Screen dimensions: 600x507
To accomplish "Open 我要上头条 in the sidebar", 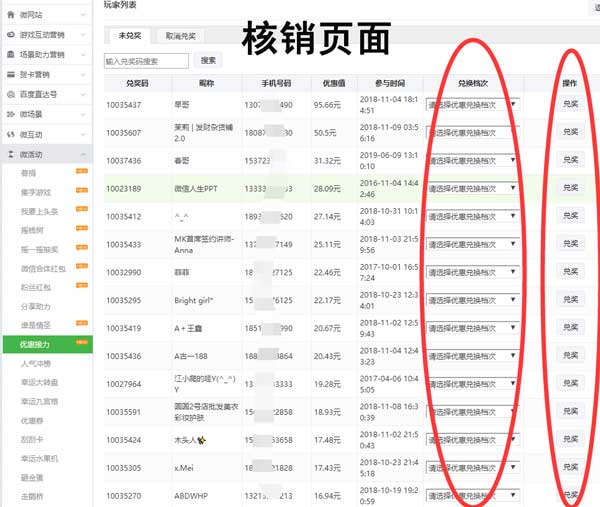I will 39,212.
